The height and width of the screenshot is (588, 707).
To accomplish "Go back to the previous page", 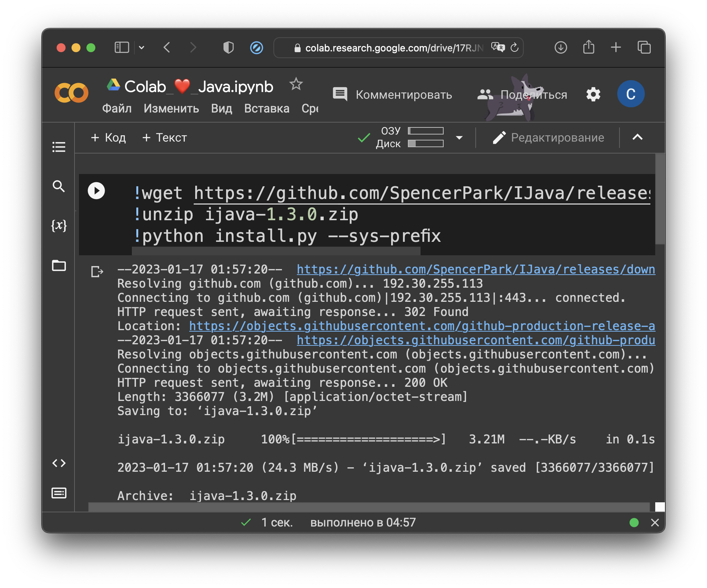I will [167, 48].
